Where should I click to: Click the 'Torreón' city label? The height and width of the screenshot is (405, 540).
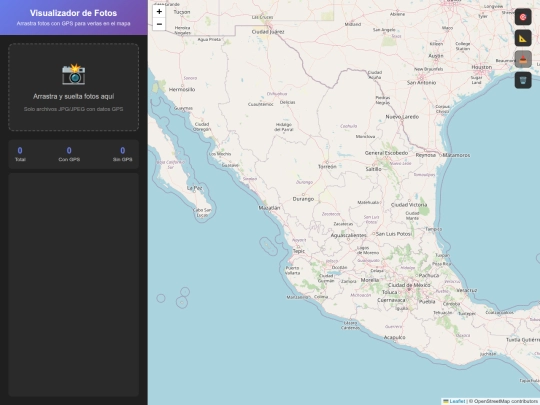[327, 167]
